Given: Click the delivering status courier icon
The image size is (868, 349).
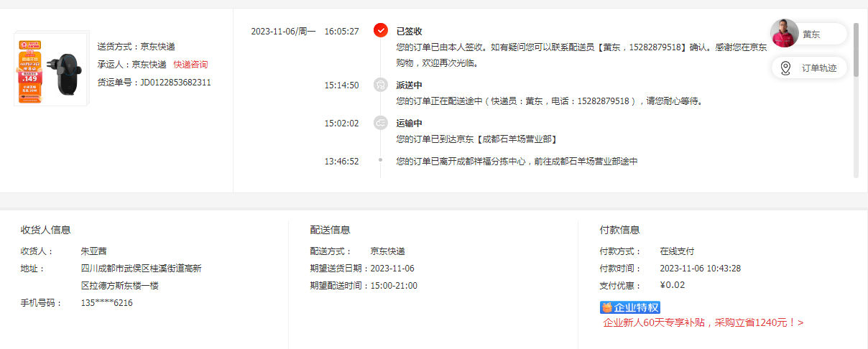Looking at the screenshot, I should [380, 85].
